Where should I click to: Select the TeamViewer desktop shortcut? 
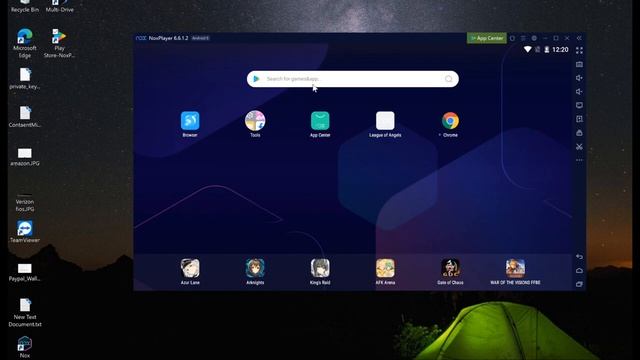point(25,232)
